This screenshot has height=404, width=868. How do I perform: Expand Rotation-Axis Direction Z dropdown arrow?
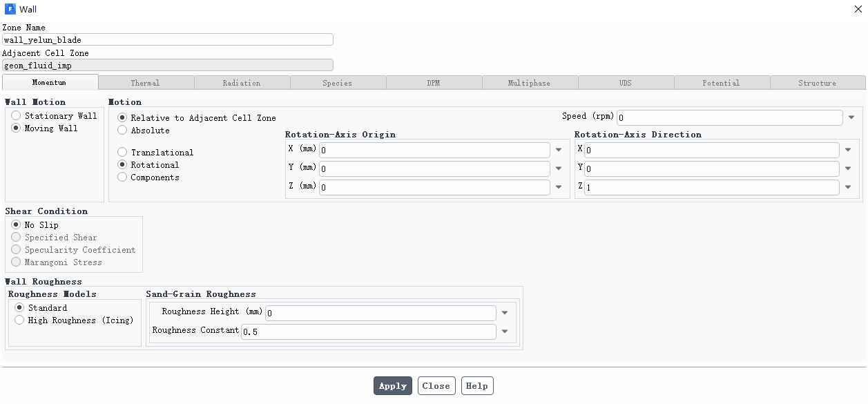tap(848, 187)
